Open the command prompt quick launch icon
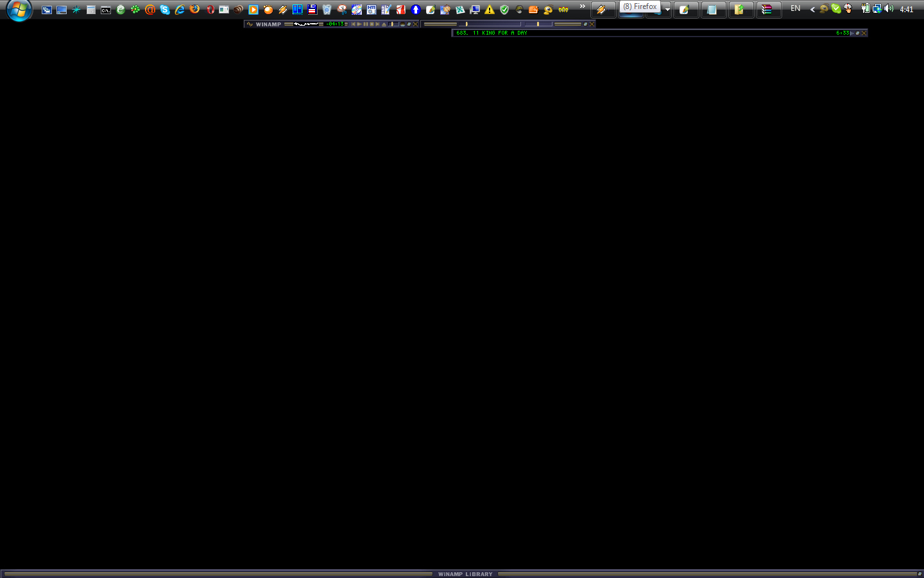Image resolution: width=924 pixels, height=578 pixels. pos(106,10)
